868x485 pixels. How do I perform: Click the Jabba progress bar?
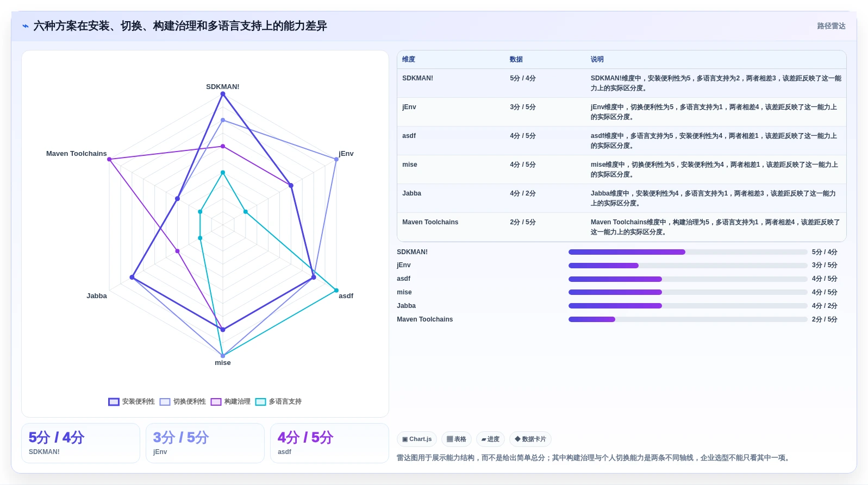click(x=688, y=306)
